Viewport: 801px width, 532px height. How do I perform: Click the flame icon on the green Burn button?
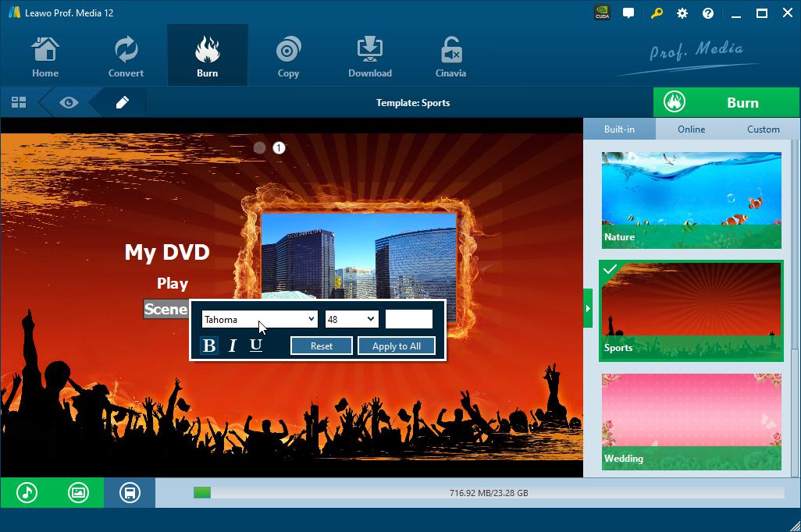pyautogui.click(x=675, y=102)
